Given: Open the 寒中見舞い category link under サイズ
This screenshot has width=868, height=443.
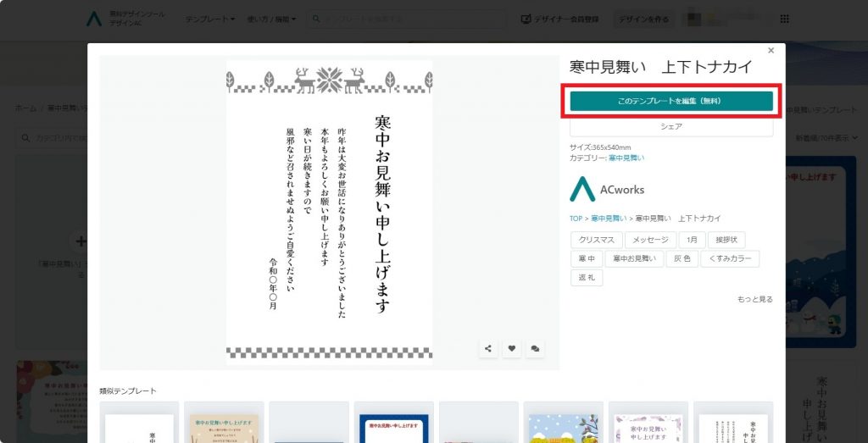Looking at the screenshot, I should coord(626,158).
